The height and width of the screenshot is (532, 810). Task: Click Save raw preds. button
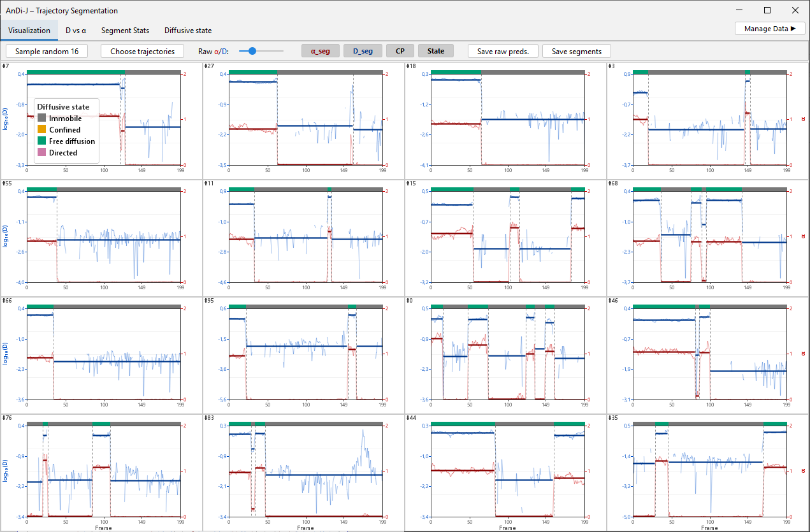[x=503, y=51]
